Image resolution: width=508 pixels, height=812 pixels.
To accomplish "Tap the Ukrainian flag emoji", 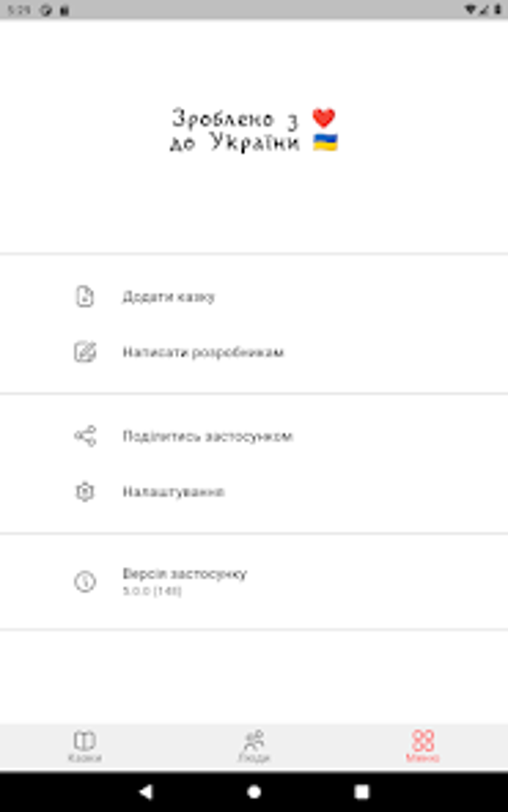I will coord(325,142).
